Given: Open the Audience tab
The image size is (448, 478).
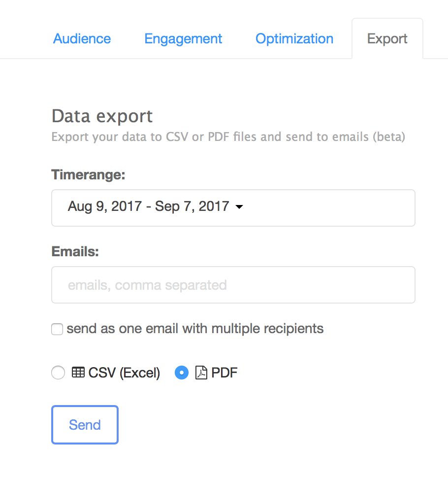Looking at the screenshot, I should coord(82,39).
